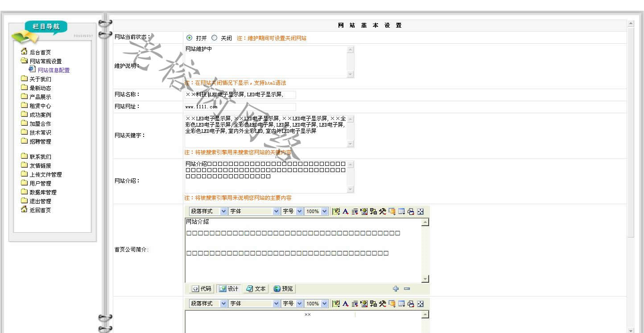Screen dimensions: 644x333
Task: Toggle fullscreen icon in the lower editor toolbar
Action: tap(420, 304)
